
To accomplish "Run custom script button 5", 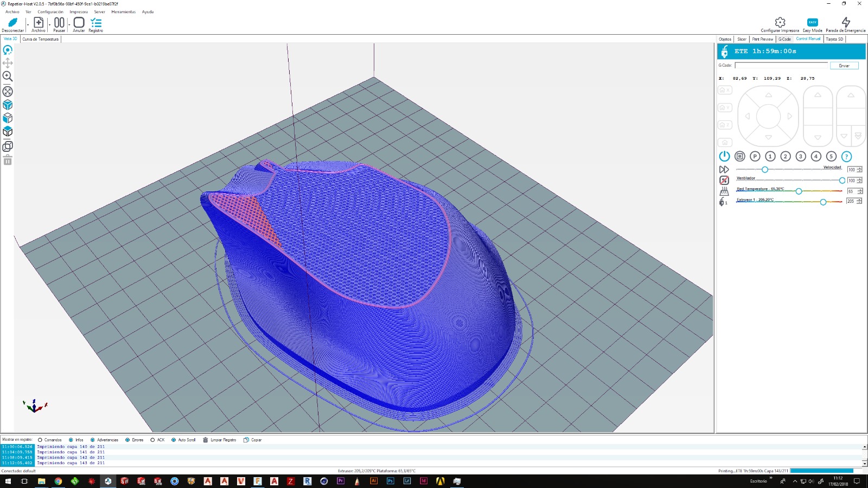I will pos(831,156).
